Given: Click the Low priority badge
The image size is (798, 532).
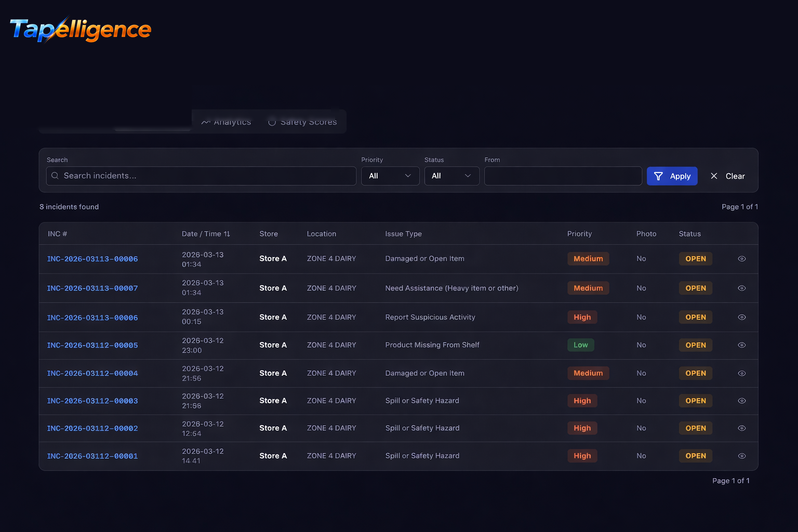Looking at the screenshot, I should click(581, 345).
